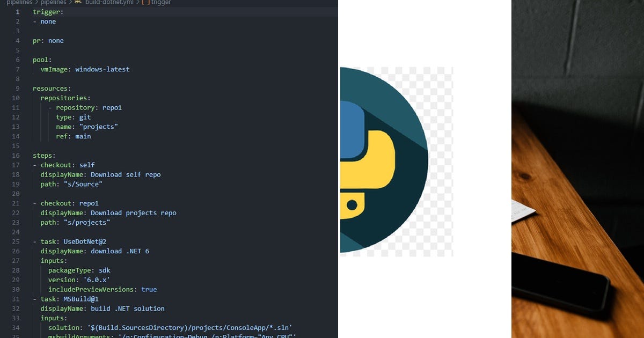Screen dimensions: 644x338
Task: Click the 'repositories:' key
Action: coord(65,98)
